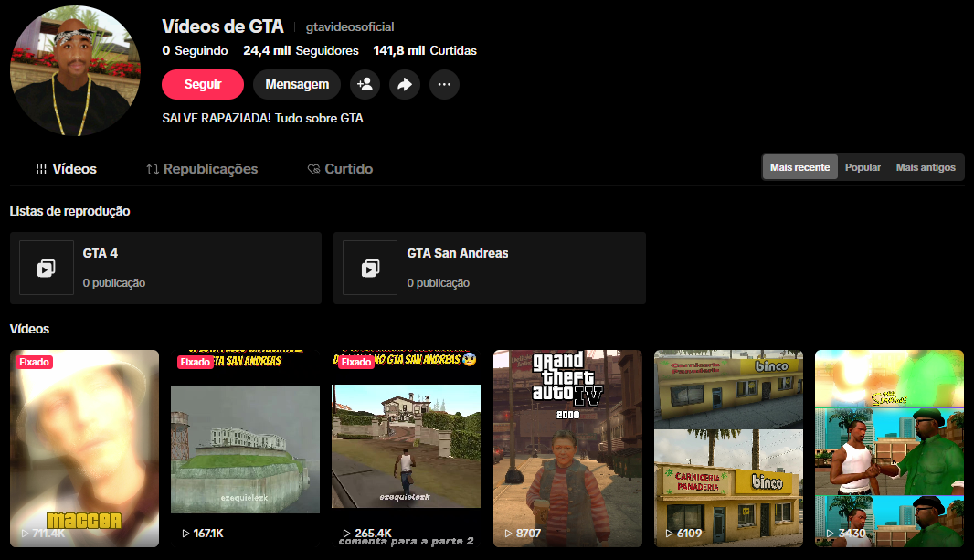The width and height of the screenshot is (974, 560).
Task: Switch to the Vídeos tab
Action: 65,169
